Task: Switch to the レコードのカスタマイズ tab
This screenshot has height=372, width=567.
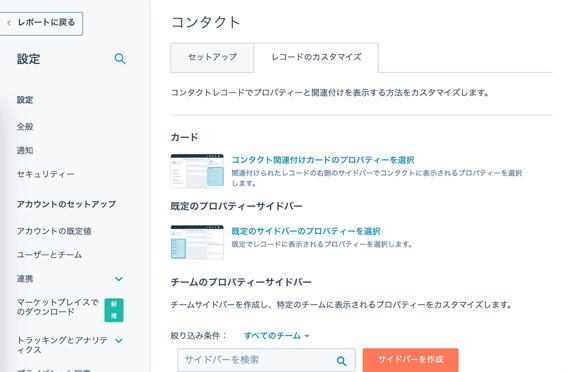Action: [x=316, y=57]
